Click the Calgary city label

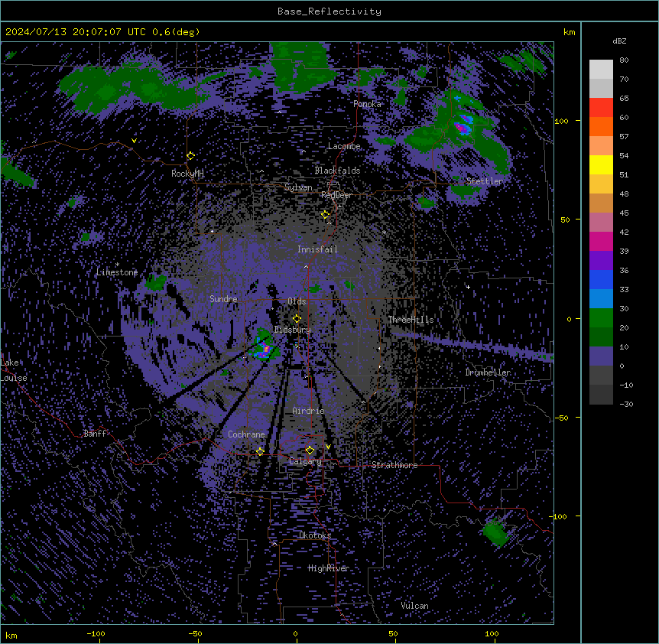[x=306, y=461]
